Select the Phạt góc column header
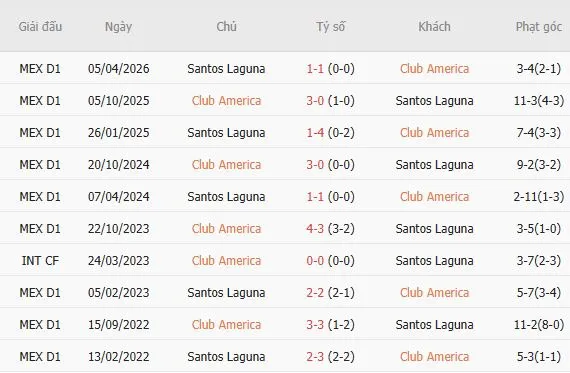Image resolution: width=570 pixels, height=373 pixels. coord(539,27)
